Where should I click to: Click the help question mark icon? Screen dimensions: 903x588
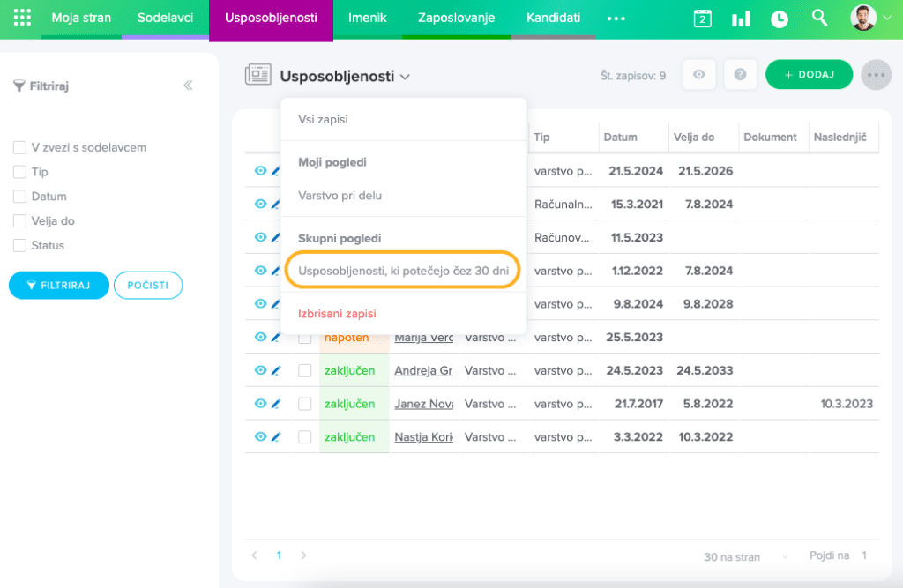(x=740, y=75)
